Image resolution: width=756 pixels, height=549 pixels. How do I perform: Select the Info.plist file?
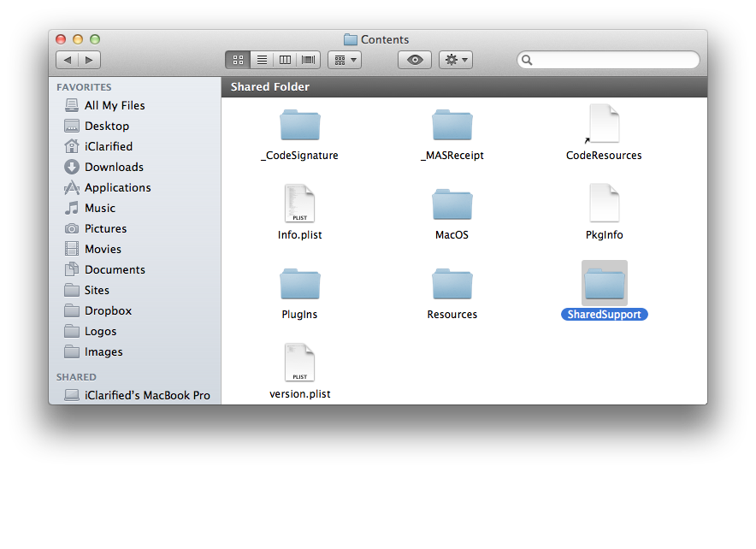pyautogui.click(x=299, y=204)
